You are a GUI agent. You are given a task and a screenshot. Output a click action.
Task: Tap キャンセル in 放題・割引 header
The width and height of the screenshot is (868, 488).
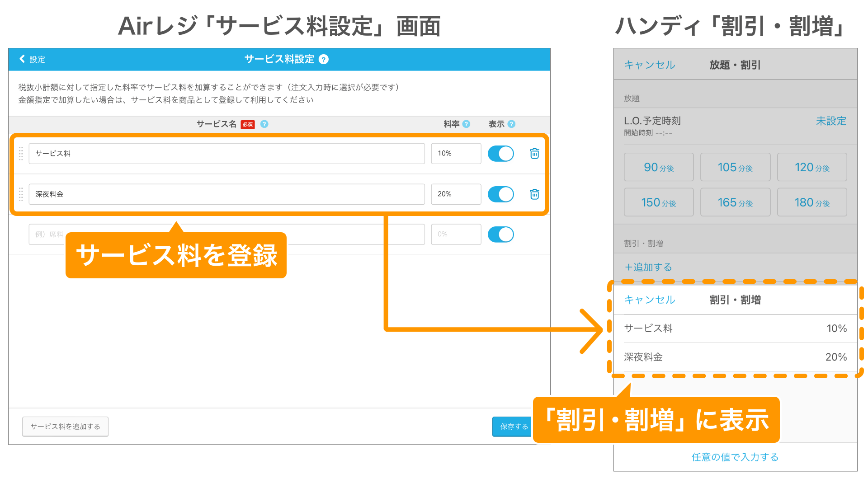pyautogui.click(x=650, y=65)
